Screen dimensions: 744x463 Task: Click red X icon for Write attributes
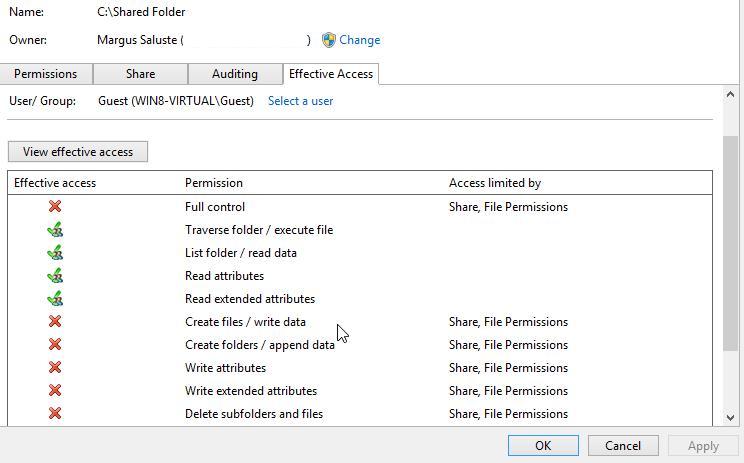point(55,368)
